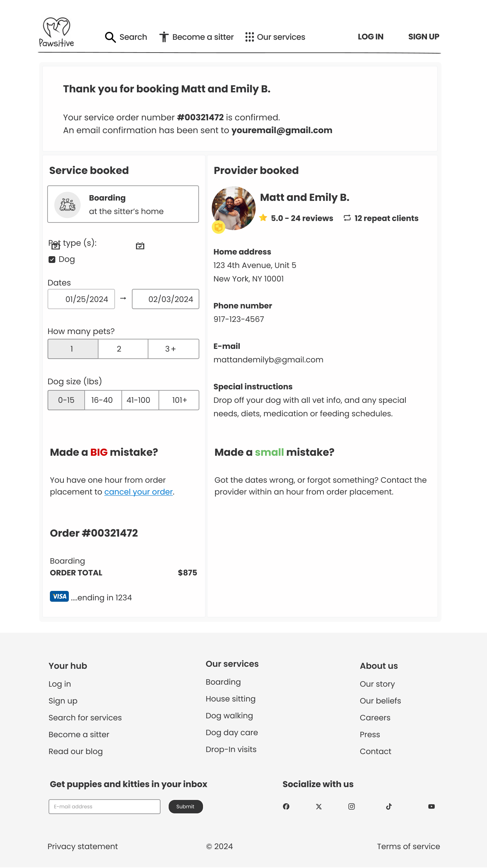Click the Search magnifier icon in the navbar

(x=110, y=37)
